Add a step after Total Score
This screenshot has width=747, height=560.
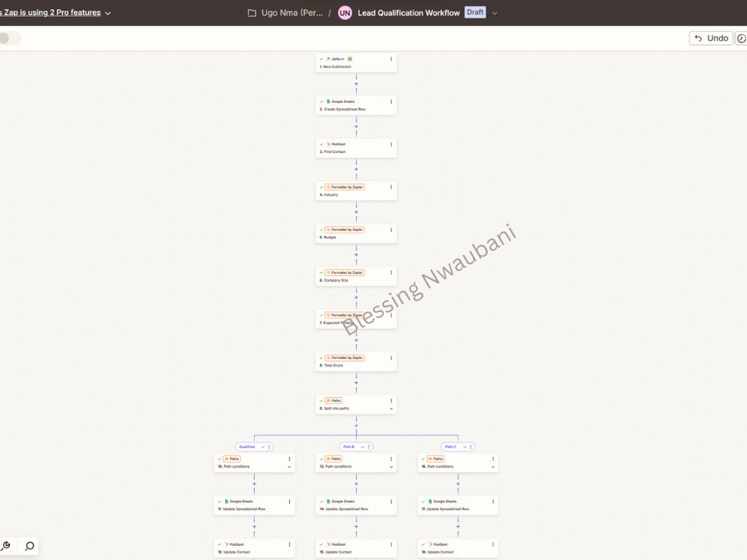[x=356, y=383]
